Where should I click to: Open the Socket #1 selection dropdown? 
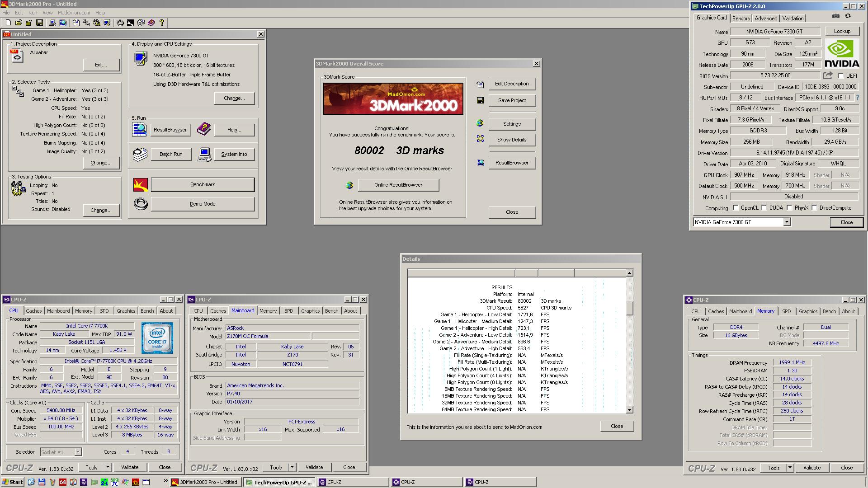point(78,452)
